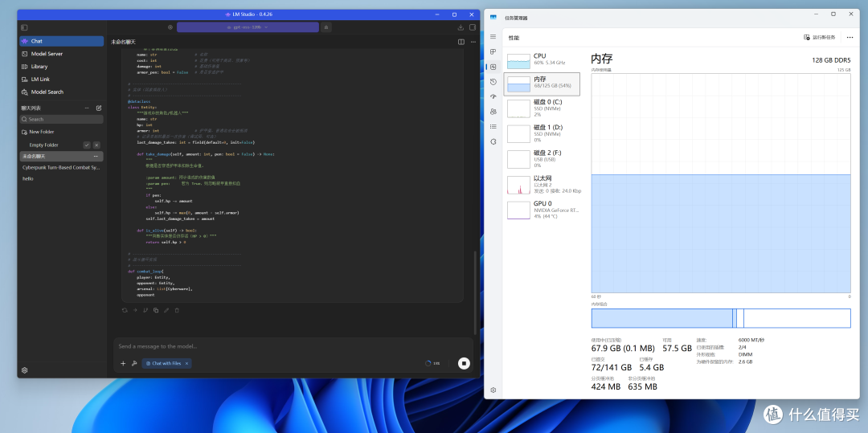Click the regenerate response icon
The height and width of the screenshot is (433, 868).
point(125,310)
